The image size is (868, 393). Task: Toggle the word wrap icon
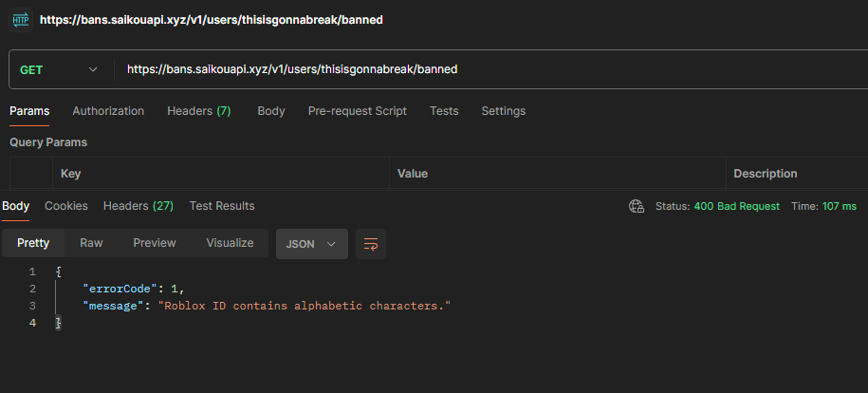click(370, 244)
